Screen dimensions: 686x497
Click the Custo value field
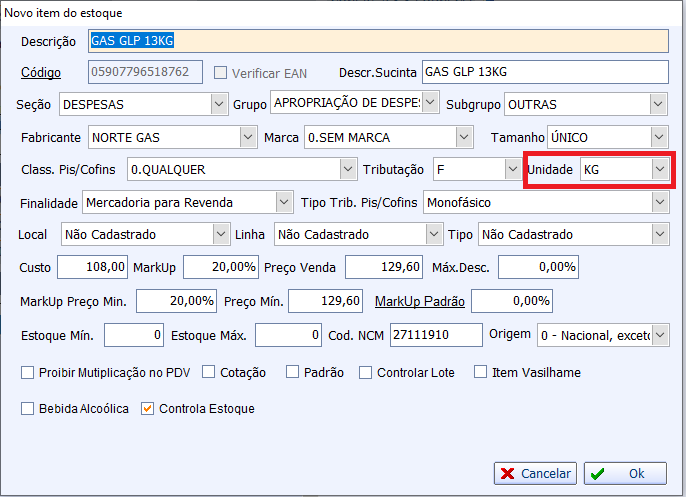[x=93, y=267]
